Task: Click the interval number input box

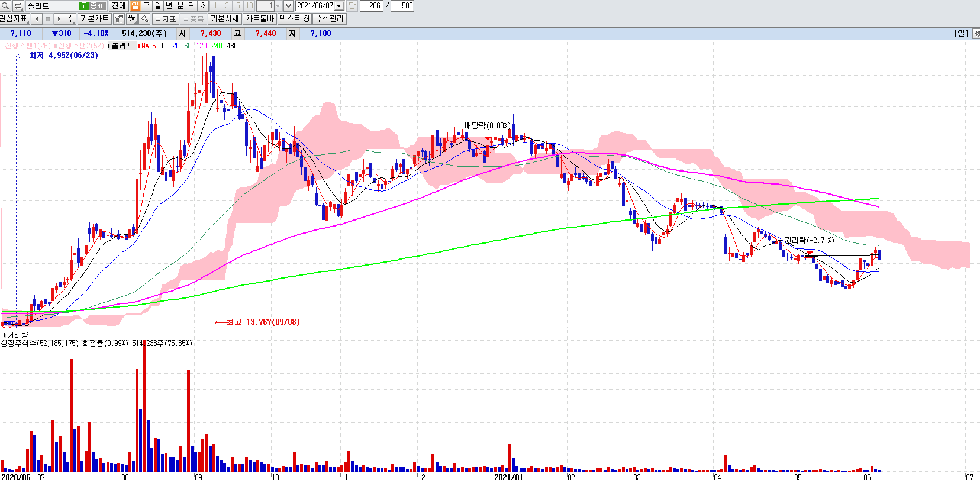Action: click(265, 6)
